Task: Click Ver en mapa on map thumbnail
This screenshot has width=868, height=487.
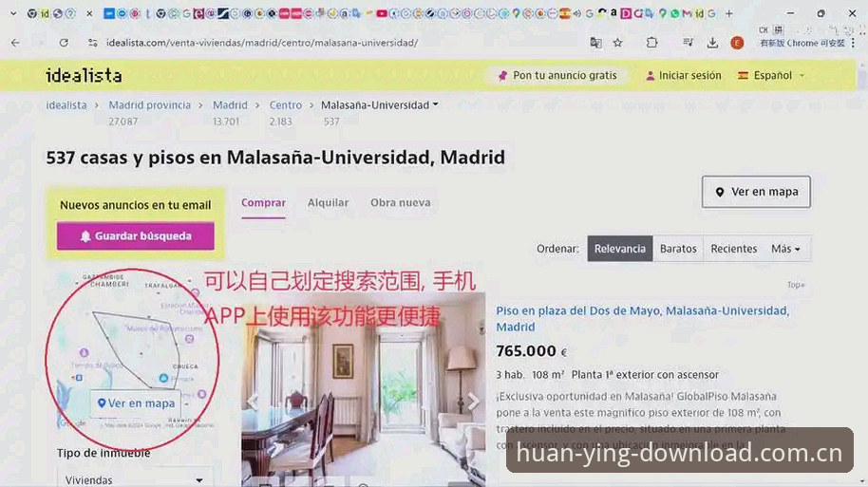Action: tap(136, 403)
